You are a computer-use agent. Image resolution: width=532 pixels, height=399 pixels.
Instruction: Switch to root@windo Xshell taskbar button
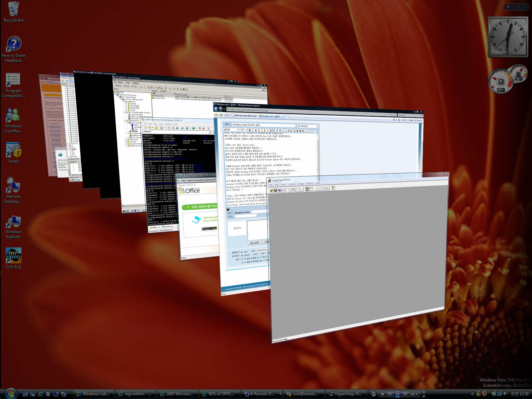[303, 394]
